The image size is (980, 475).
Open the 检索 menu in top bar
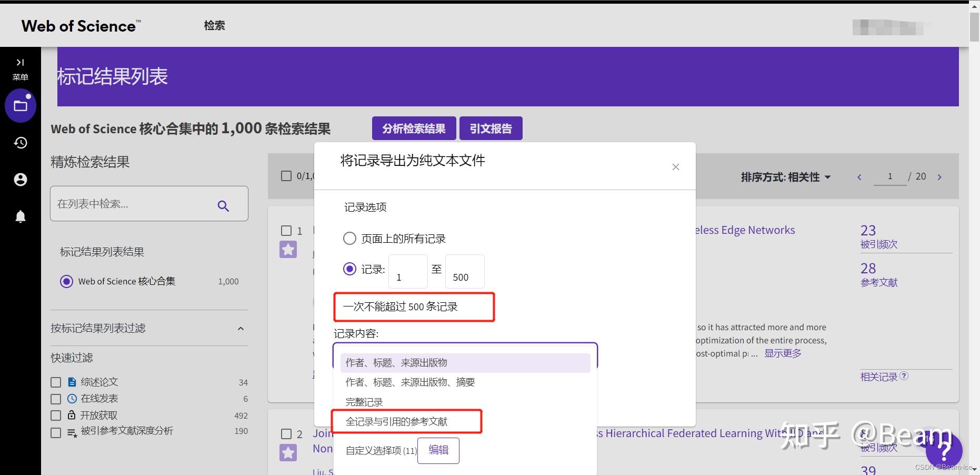[214, 25]
